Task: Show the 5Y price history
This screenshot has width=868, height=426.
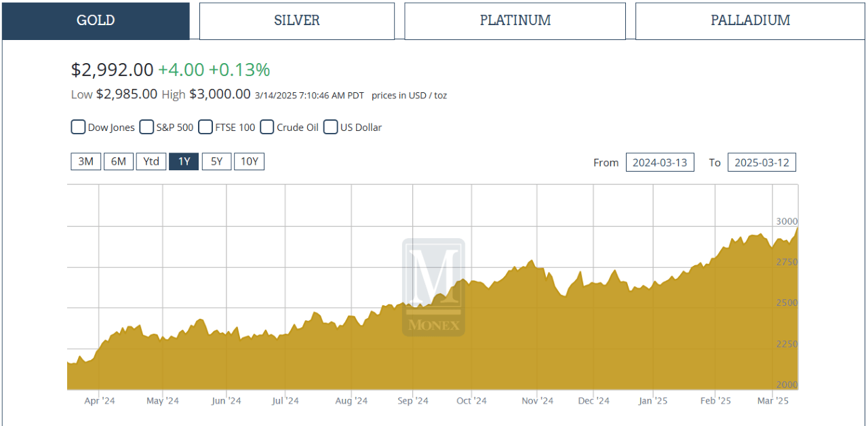Action: point(216,161)
